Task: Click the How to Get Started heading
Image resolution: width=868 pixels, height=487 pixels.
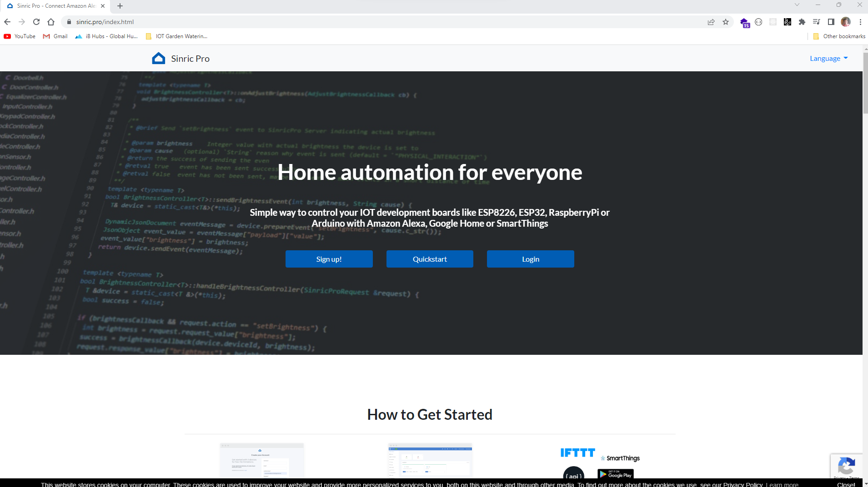Action: pyautogui.click(x=430, y=414)
